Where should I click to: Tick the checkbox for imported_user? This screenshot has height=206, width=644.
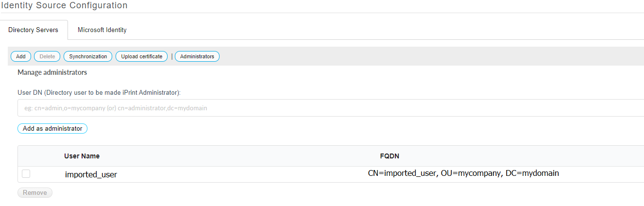[x=26, y=174]
